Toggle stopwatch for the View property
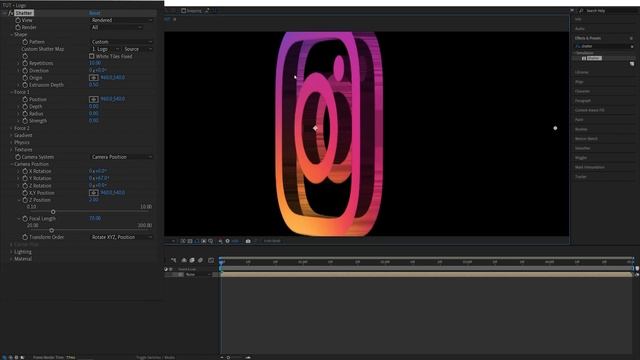The height and width of the screenshot is (360, 640). tap(18, 20)
